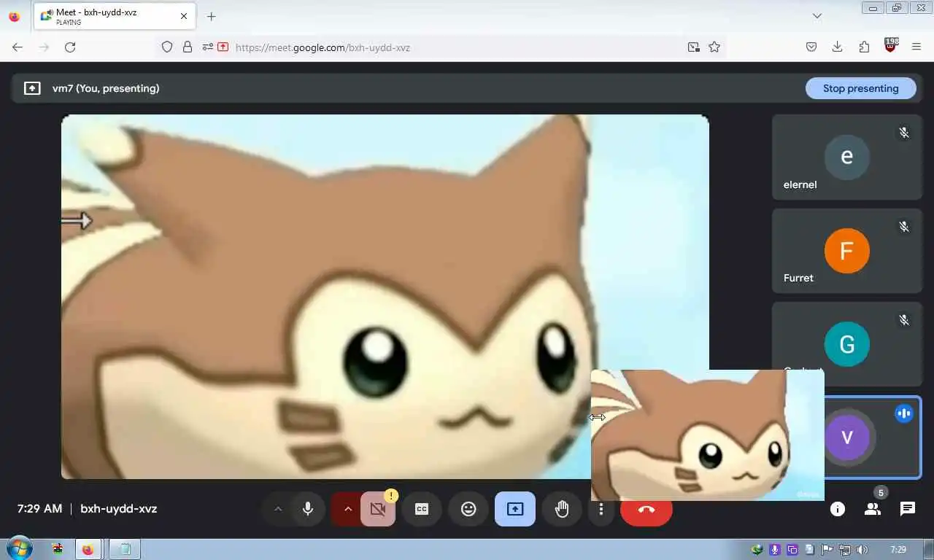Screen dimensions: 934x560
Task: Reload the Meet page
Action: (70, 47)
